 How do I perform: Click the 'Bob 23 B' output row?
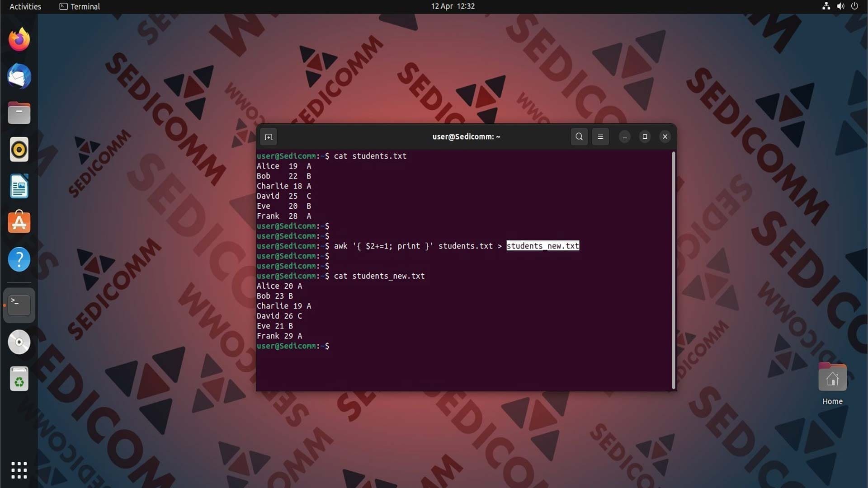pos(275,296)
